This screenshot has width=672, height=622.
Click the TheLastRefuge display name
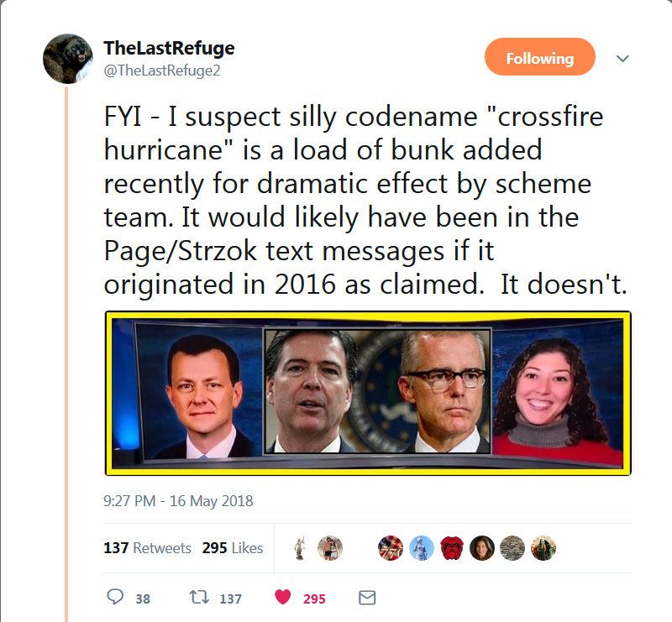coord(169,48)
